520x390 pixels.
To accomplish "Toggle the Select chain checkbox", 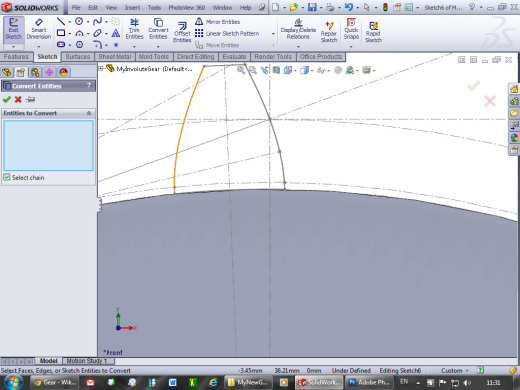I will point(7,177).
